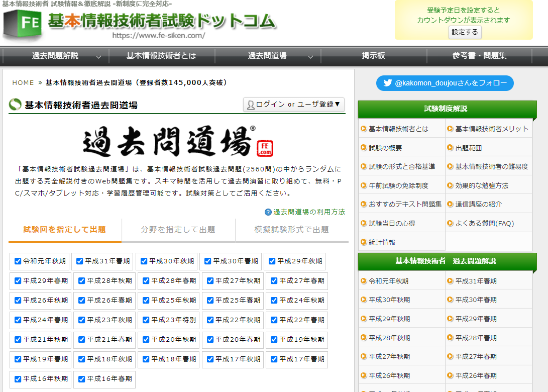
Task: Switch to the 模擬試験形式で出題 tab
Action: 292,230
